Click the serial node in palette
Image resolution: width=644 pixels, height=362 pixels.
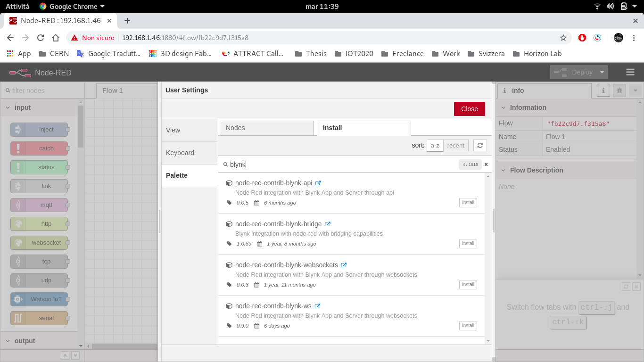39,318
